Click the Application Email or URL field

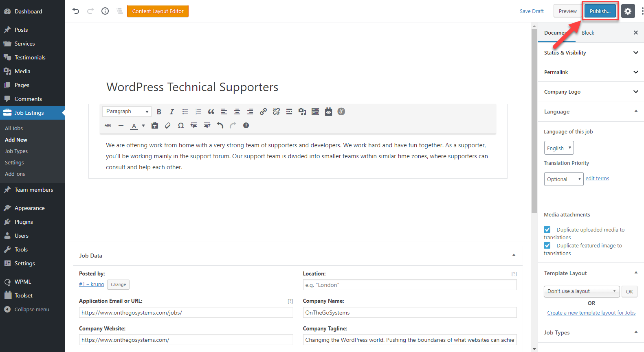186,313
